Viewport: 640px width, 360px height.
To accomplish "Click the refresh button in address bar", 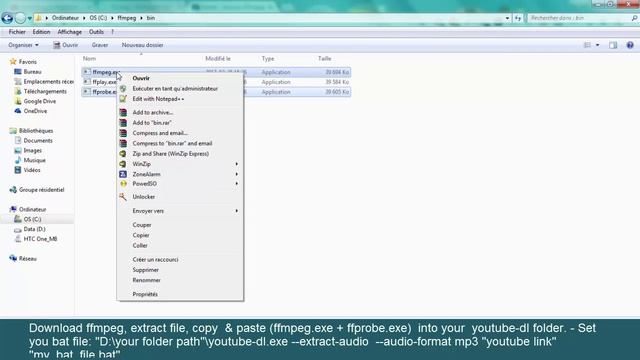I will click(518, 18).
